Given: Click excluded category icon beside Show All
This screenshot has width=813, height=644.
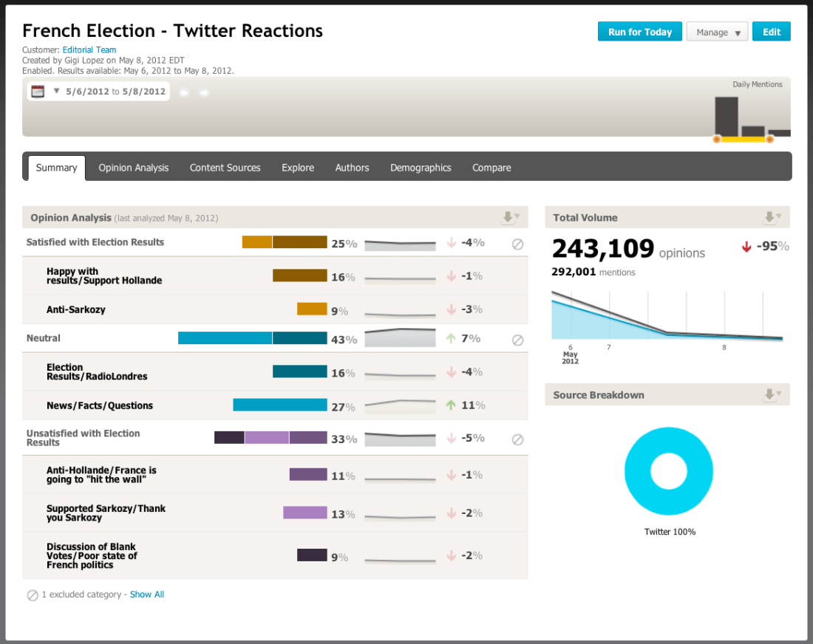Looking at the screenshot, I should 33,595.
